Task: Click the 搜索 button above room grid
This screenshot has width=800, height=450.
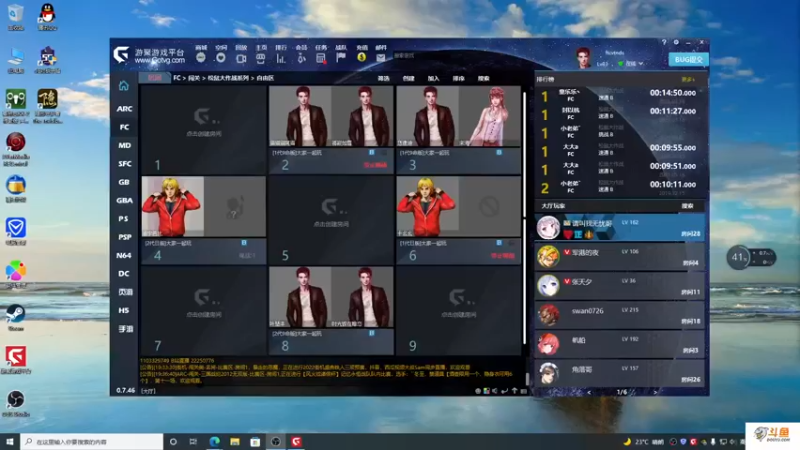Action: (x=483, y=79)
